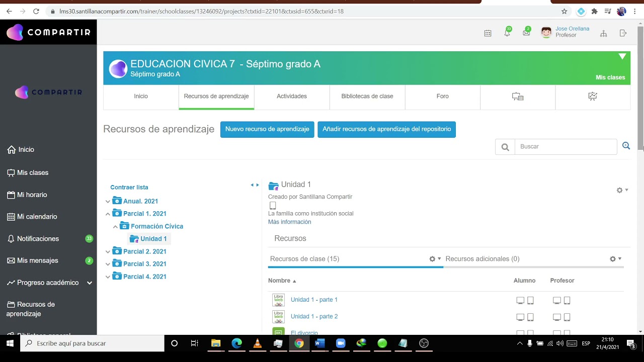Click the Chrome icon in Windows taskbar
The height and width of the screenshot is (362, 644).
[x=299, y=343]
